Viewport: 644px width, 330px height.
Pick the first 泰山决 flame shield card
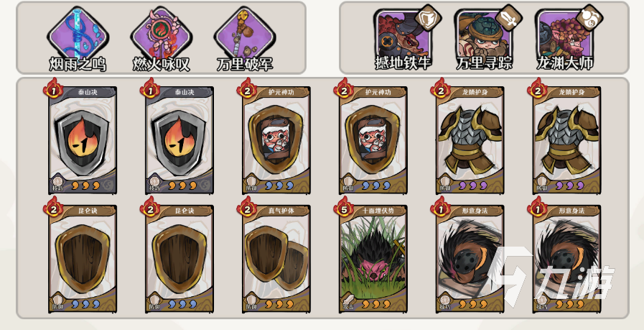tap(83, 140)
